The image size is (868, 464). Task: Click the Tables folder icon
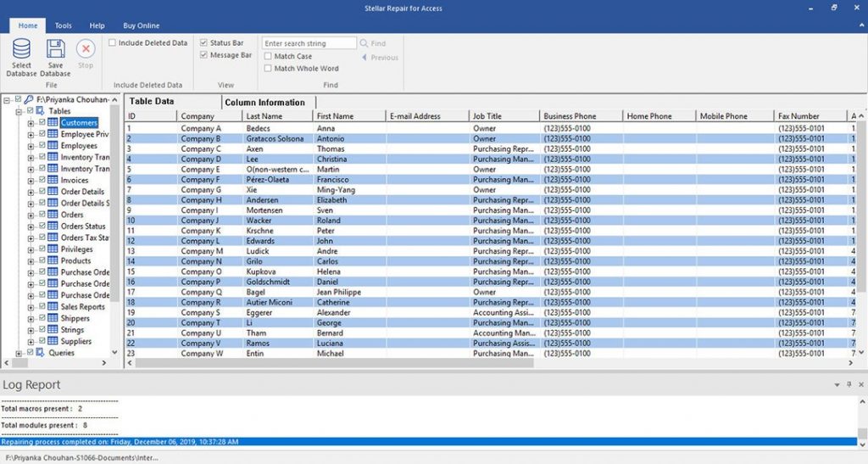[41, 111]
